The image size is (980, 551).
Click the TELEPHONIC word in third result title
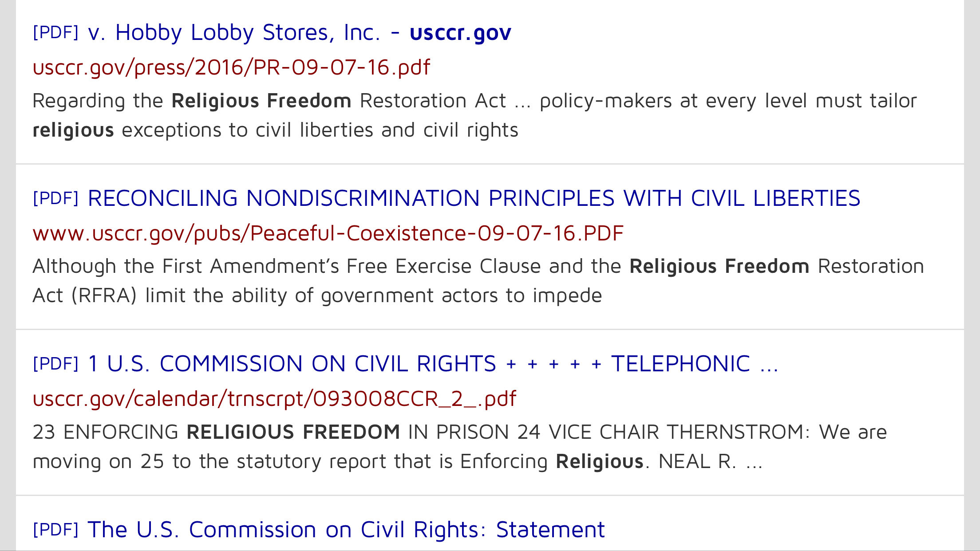(x=681, y=364)
